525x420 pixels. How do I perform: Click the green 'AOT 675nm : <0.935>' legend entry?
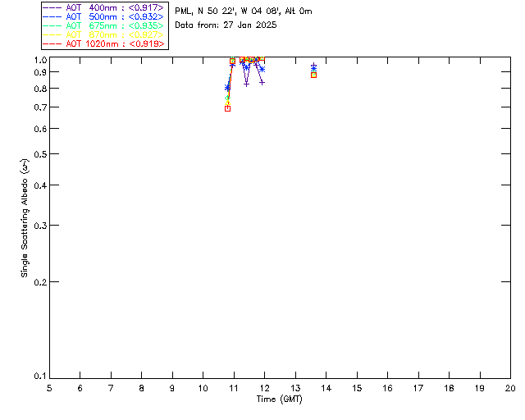103,25
